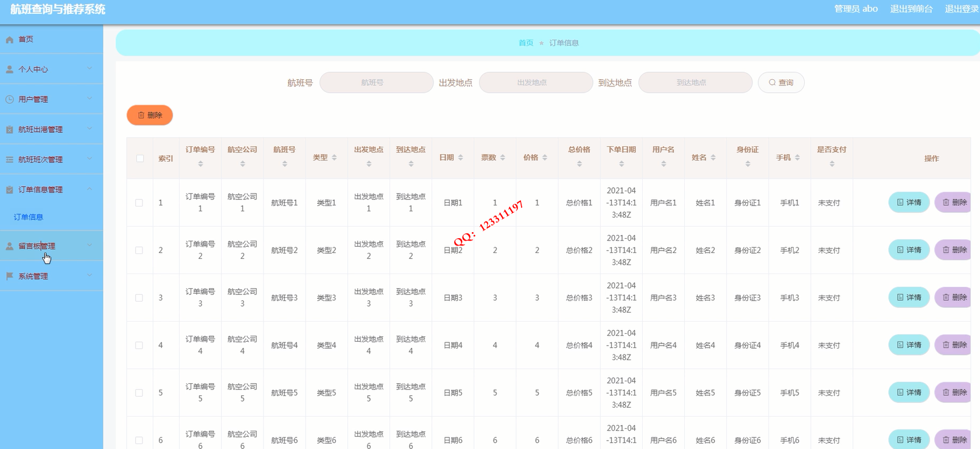Check the row 2 checkbox
The image size is (980, 449).
[x=139, y=250]
